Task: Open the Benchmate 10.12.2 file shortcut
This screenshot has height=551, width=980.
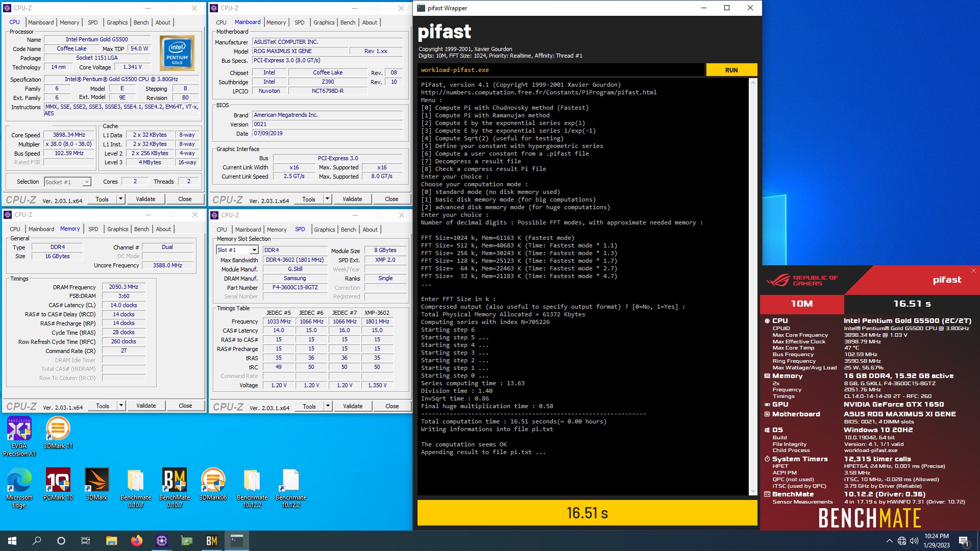Action: [291, 488]
